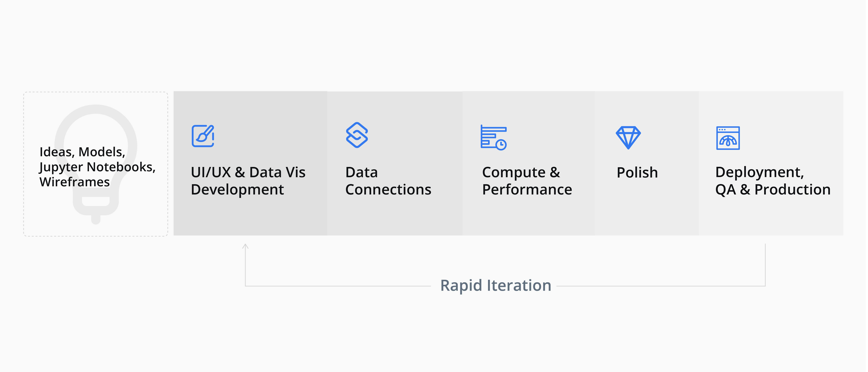
Task: Click the dashed-border Ideas box
Action: pos(96,164)
